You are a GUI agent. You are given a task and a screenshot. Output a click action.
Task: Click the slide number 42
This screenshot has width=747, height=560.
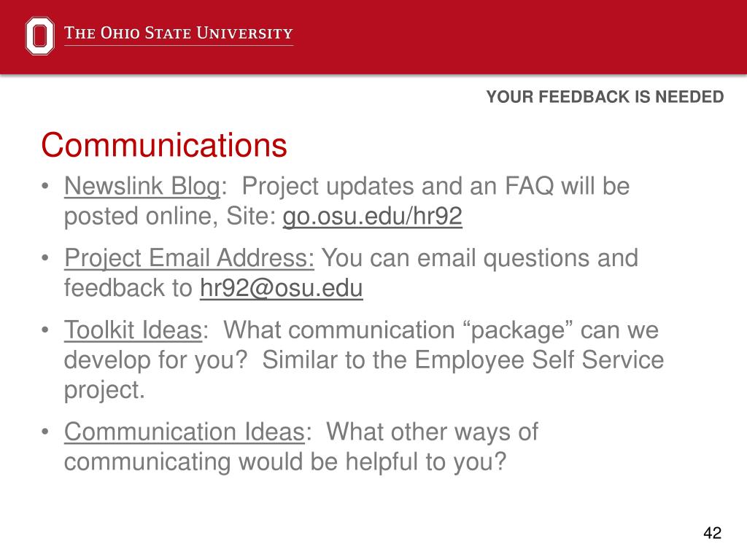click(712, 533)
